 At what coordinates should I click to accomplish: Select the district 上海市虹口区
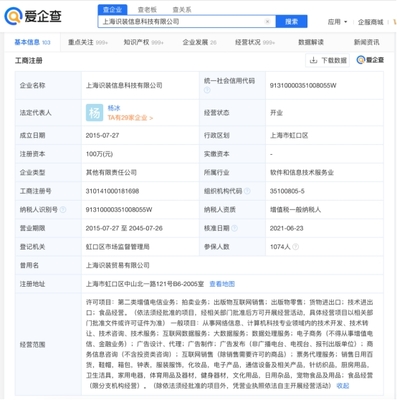coord(289,135)
